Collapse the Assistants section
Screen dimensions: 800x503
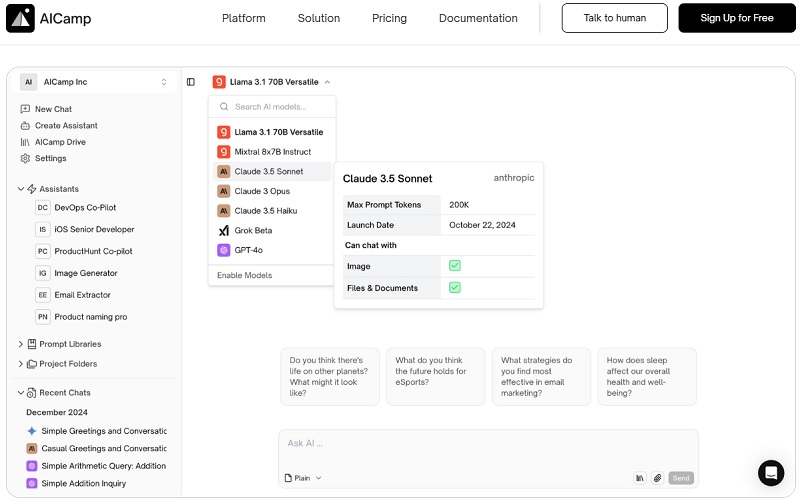click(x=21, y=189)
